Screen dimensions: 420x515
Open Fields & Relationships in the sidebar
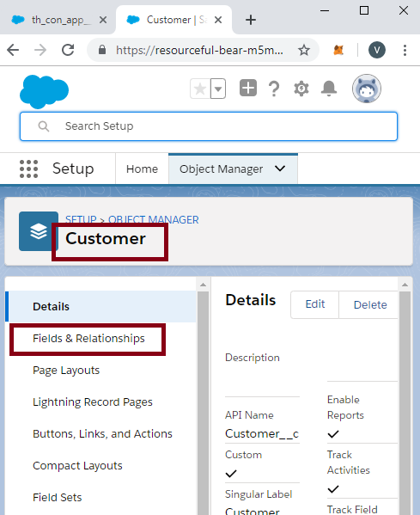[x=88, y=338]
